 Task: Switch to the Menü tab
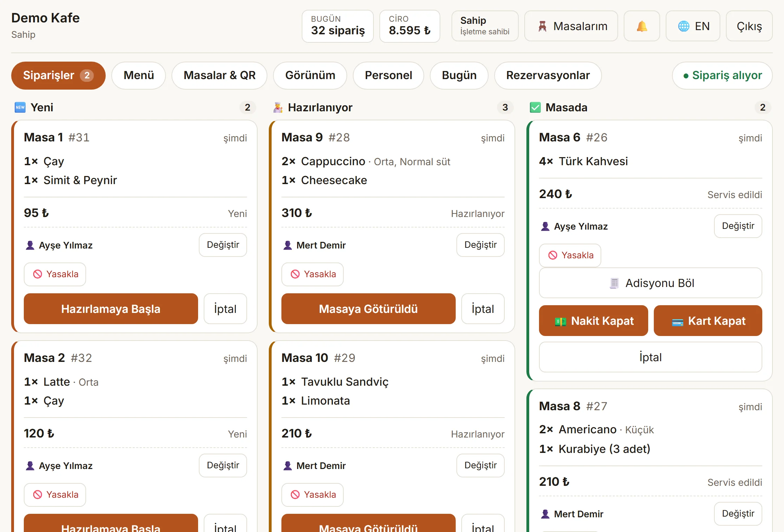[139, 76]
